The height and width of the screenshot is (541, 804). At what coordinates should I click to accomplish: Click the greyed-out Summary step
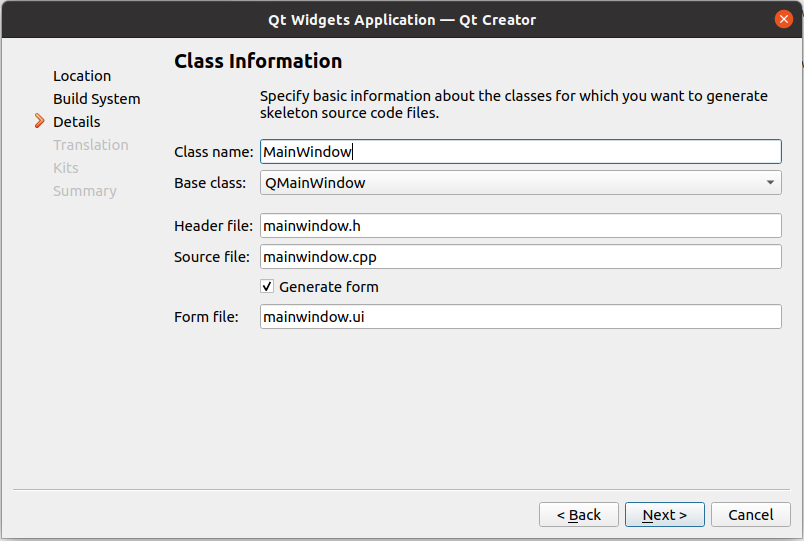tap(85, 191)
